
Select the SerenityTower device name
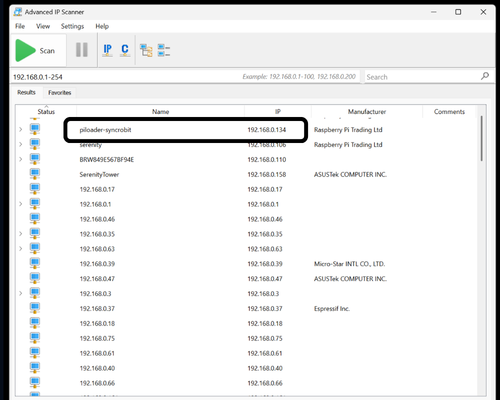(99, 174)
